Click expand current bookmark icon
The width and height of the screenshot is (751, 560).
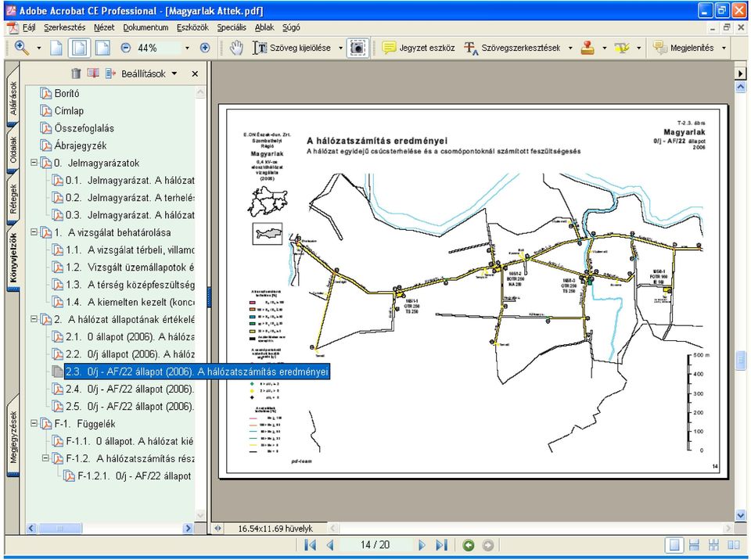point(110,74)
